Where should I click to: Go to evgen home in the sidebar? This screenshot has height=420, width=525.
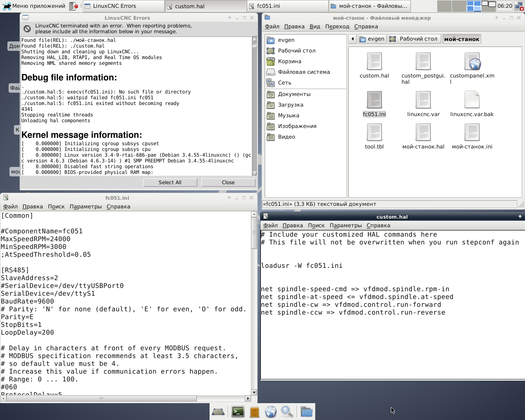[286, 40]
